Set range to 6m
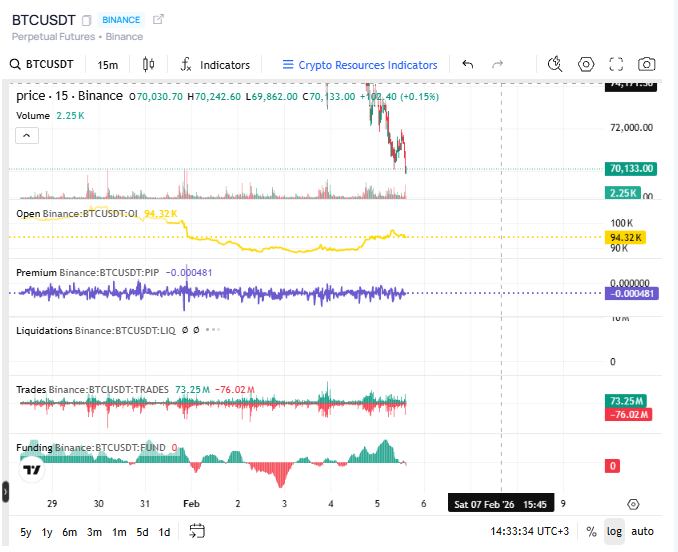This screenshot has height=552, width=678. [70, 532]
